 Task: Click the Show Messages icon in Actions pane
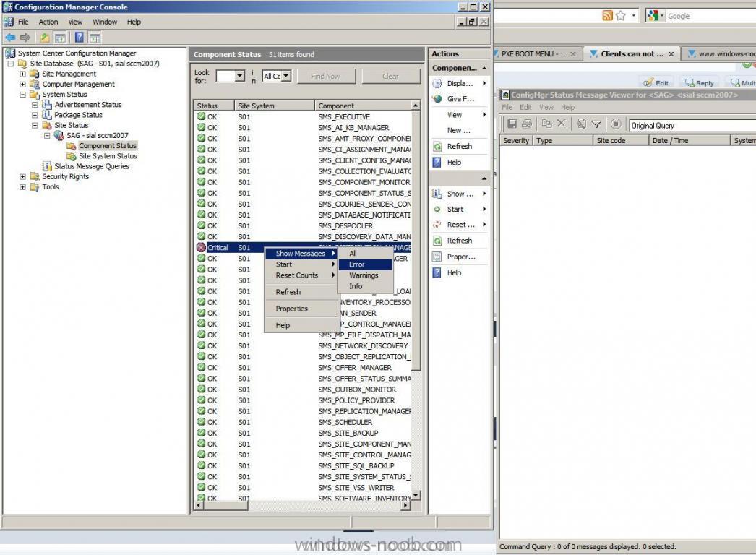coord(437,194)
